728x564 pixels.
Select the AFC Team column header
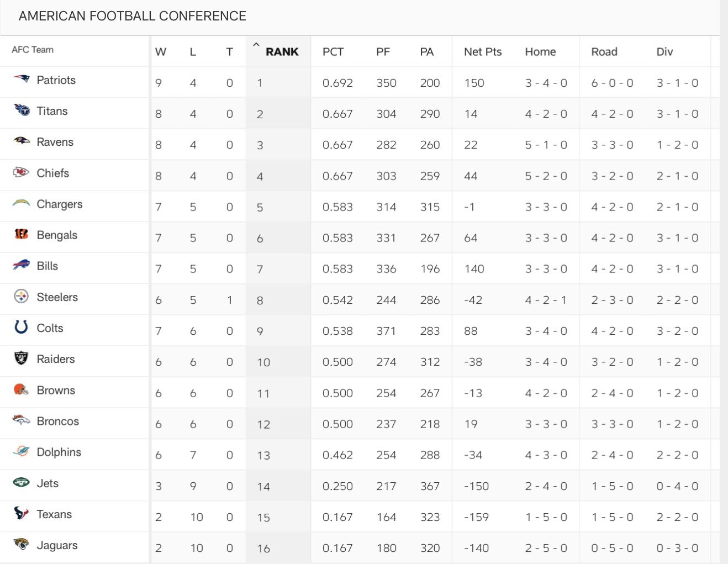(33, 50)
